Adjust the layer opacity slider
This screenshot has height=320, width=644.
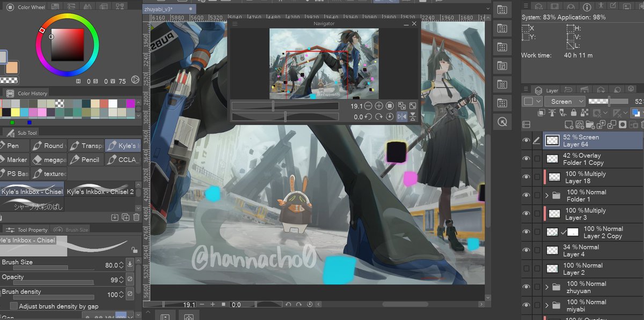[x=608, y=101]
